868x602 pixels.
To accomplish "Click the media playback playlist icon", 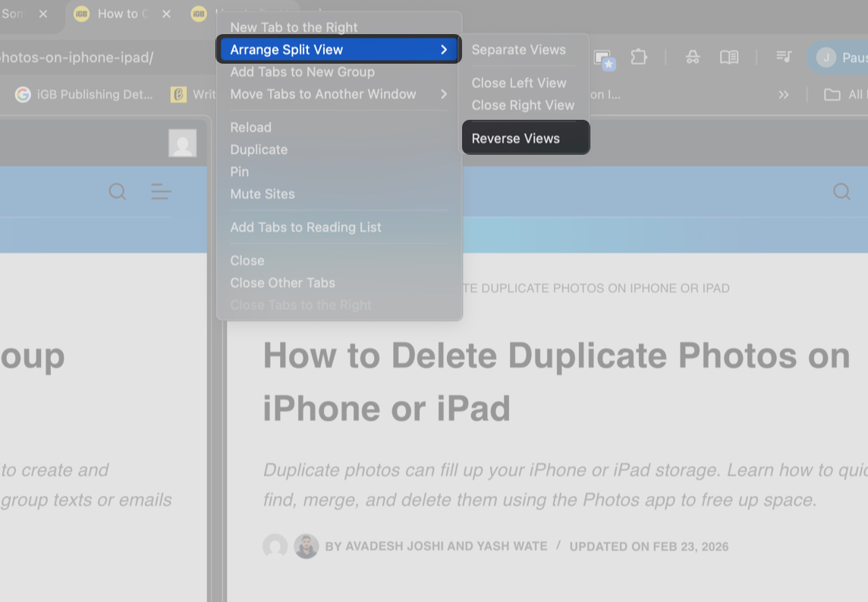I will pos(784,57).
